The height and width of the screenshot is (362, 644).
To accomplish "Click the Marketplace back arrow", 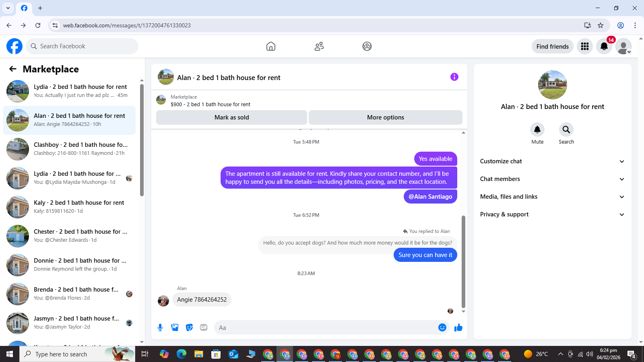I will coord(13,69).
